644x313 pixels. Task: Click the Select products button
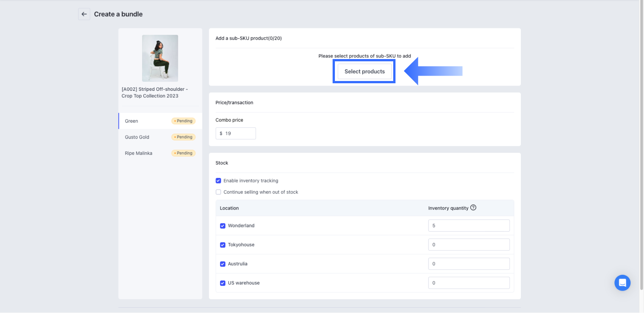pyautogui.click(x=364, y=72)
